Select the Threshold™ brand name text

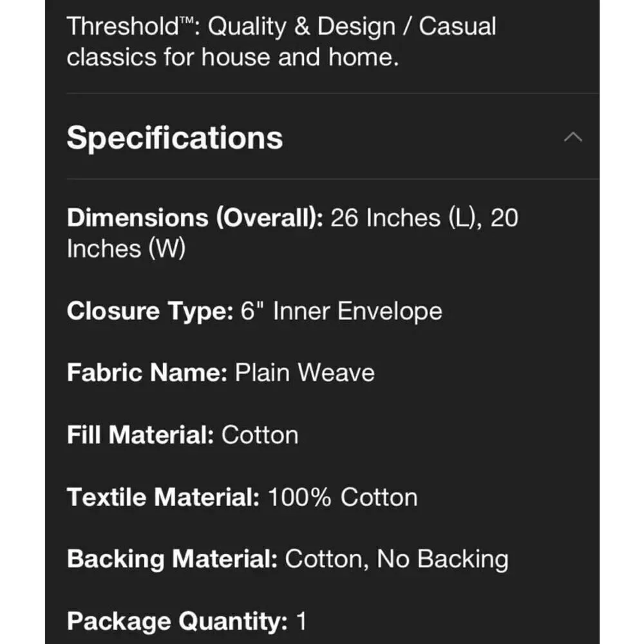[130, 26]
